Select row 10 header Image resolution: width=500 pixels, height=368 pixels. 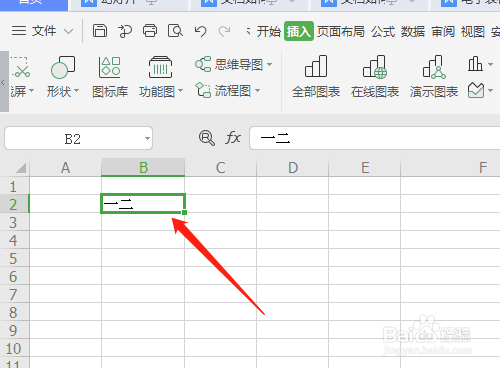coord(13,348)
